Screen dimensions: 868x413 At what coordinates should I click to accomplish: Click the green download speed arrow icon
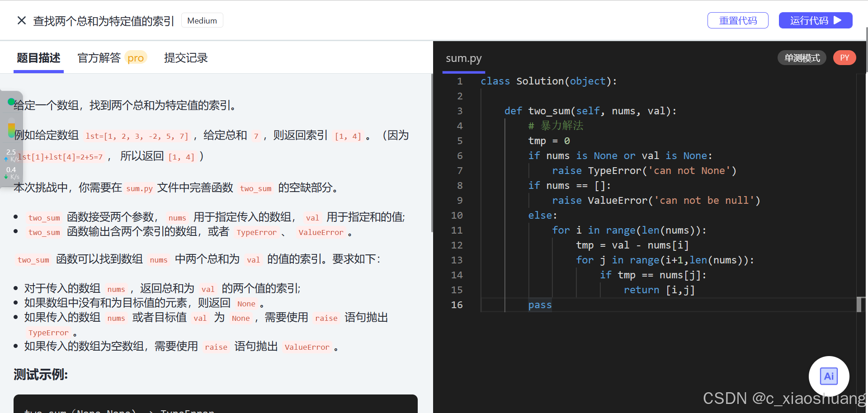tap(5, 177)
